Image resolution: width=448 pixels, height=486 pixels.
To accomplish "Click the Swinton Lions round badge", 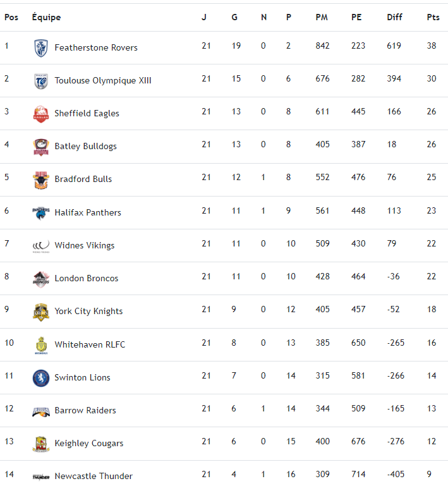I will tap(40, 378).
